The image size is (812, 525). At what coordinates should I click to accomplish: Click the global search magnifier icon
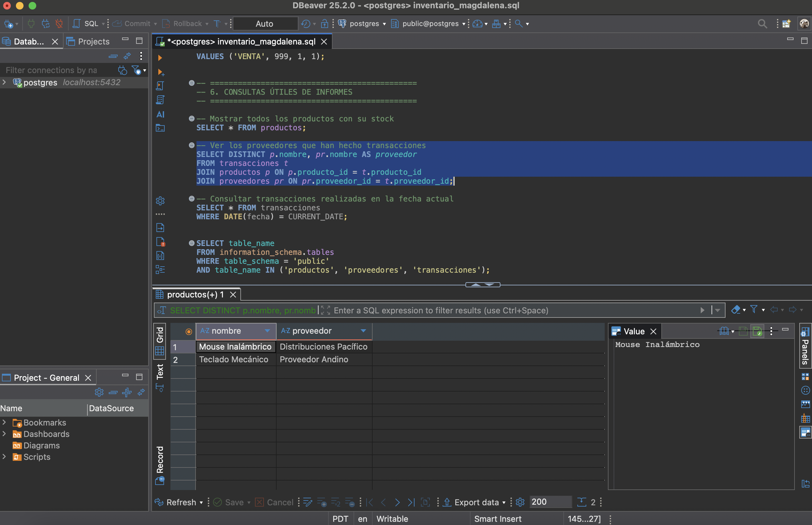[x=762, y=24]
